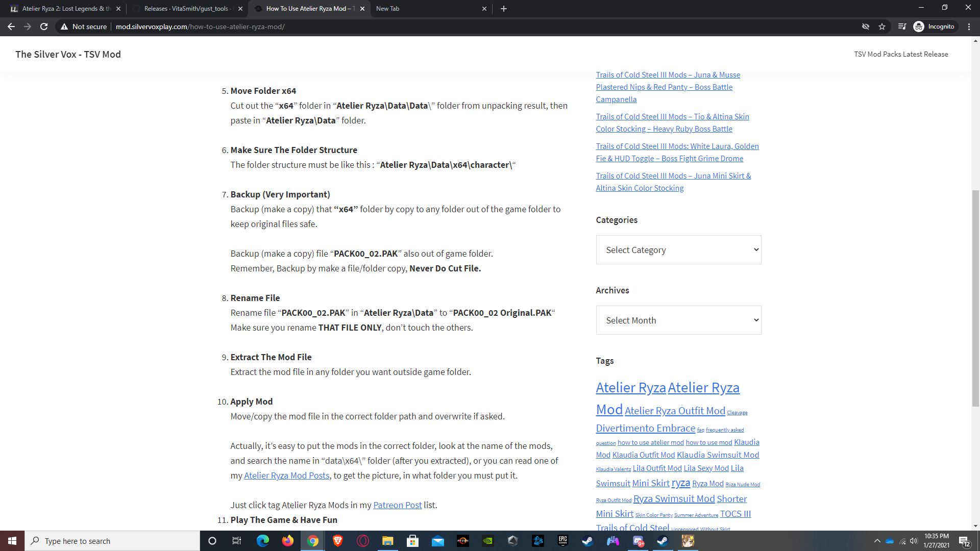
Task: Open the third-party cookies blocked eye icon
Action: [x=866, y=27]
